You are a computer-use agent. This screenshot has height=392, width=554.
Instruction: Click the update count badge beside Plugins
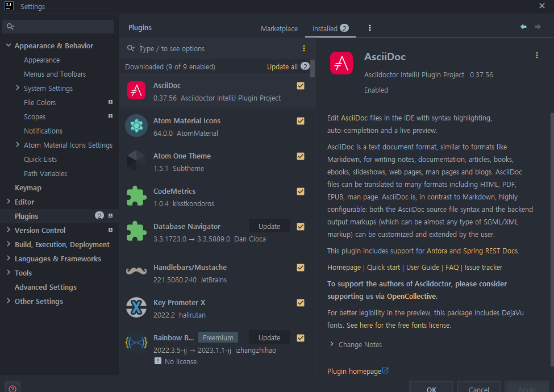[99, 215]
